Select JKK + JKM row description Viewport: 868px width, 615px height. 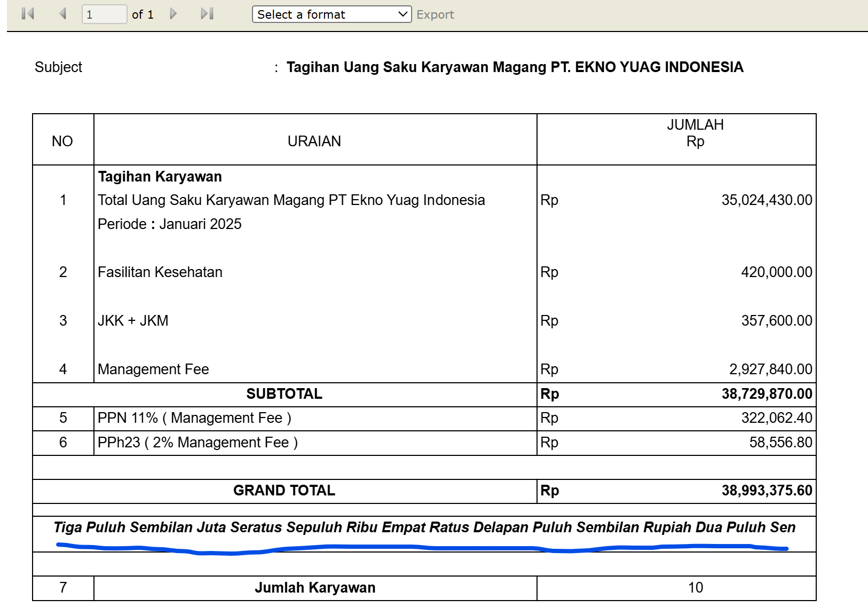[x=133, y=321]
